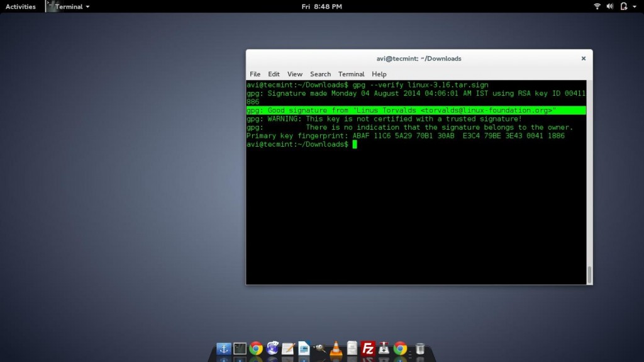
Task: Open the trash can in the dock
Action: click(420, 348)
